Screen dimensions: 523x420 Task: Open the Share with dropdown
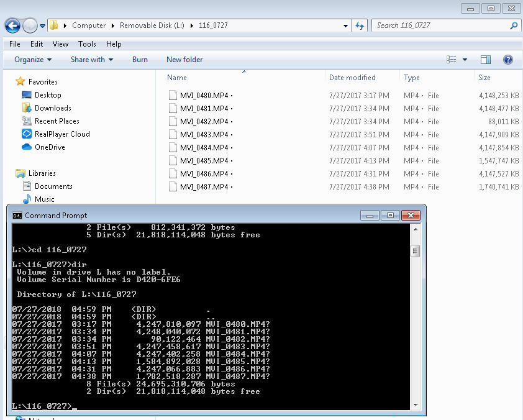point(92,60)
